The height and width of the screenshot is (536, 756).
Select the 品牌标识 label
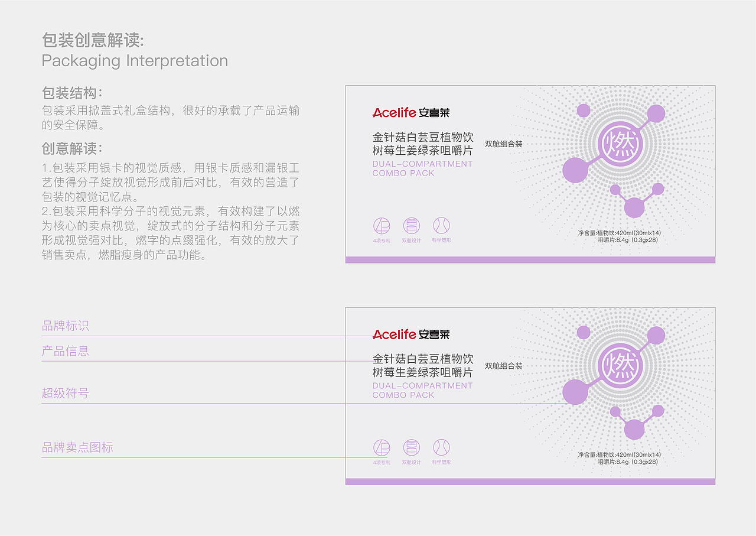66,326
